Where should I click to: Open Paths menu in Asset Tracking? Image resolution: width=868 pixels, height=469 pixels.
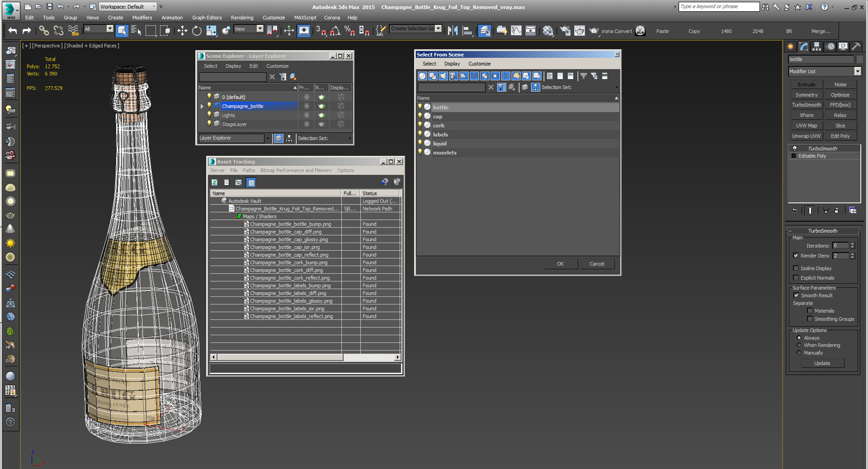coord(249,171)
